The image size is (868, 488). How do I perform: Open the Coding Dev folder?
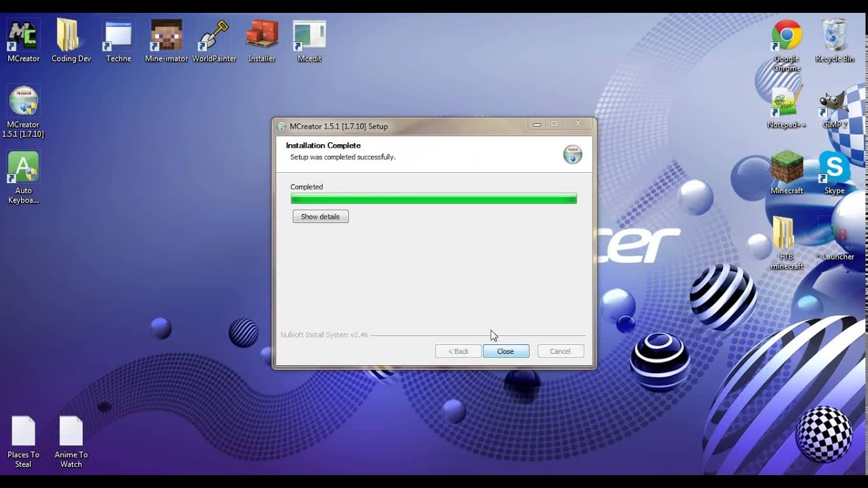[71, 41]
